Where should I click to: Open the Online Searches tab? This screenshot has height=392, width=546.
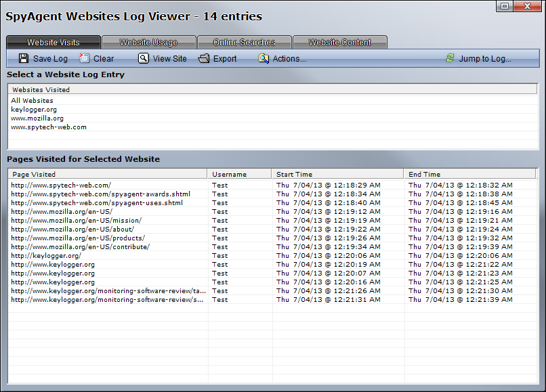(x=244, y=43)
